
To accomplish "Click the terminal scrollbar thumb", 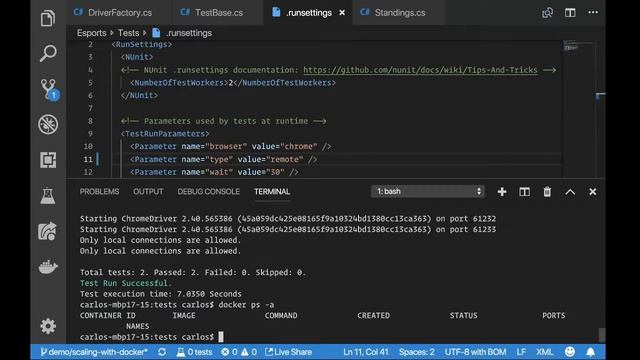I will (x=602, y=335).
